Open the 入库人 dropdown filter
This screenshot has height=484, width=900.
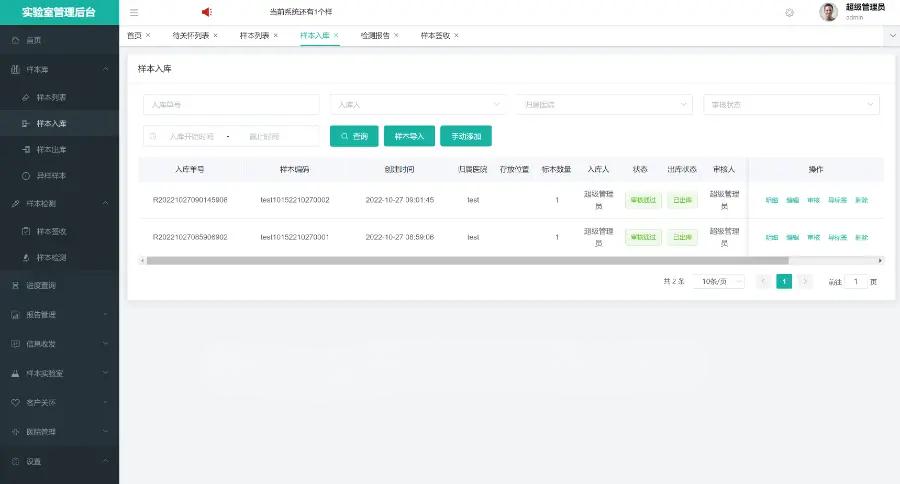click(x=417, y=104)
